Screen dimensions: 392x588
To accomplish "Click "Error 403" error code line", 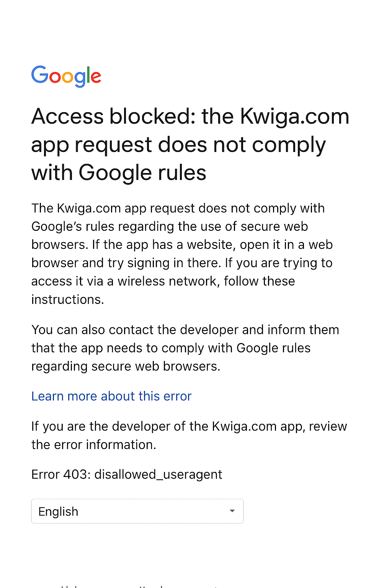I will click(60, 475).
